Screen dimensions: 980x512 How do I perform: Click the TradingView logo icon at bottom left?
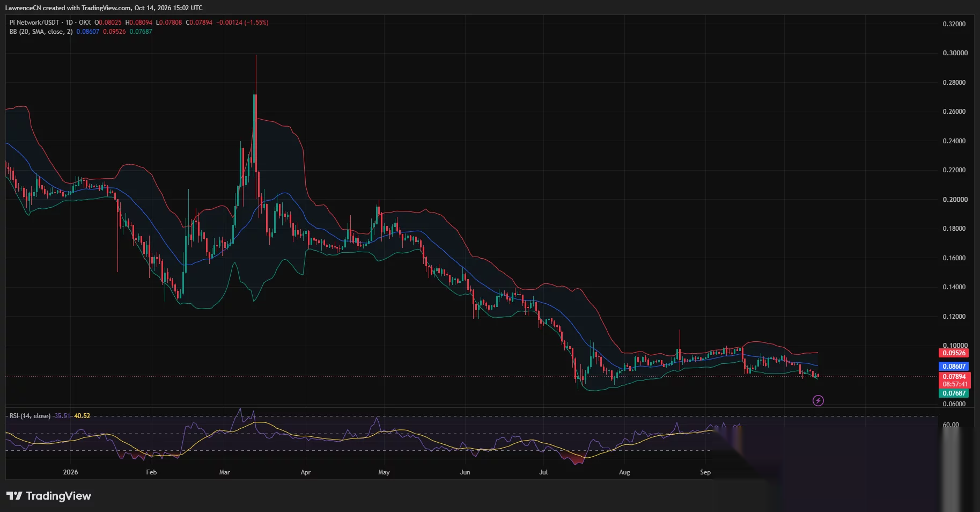14,496
